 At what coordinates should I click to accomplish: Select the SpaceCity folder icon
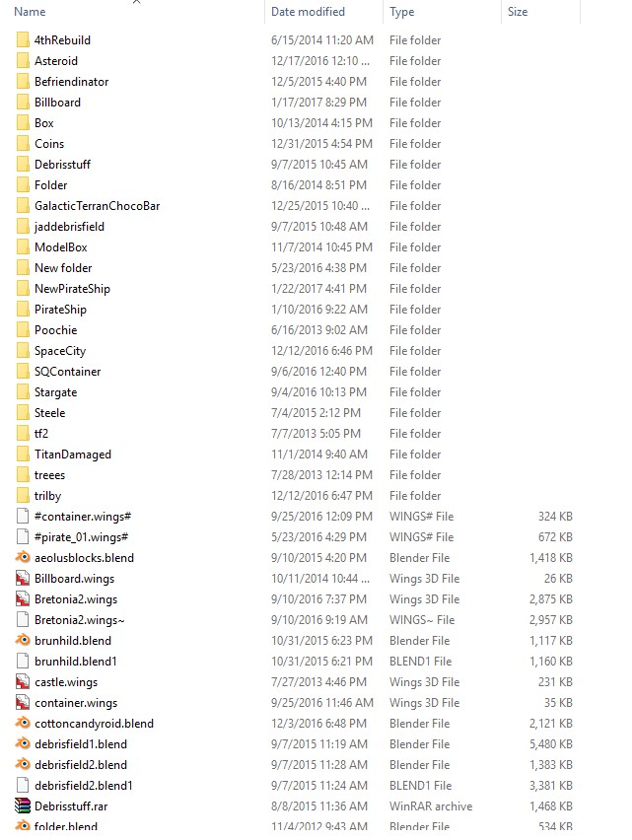click(x=23, y=351)
